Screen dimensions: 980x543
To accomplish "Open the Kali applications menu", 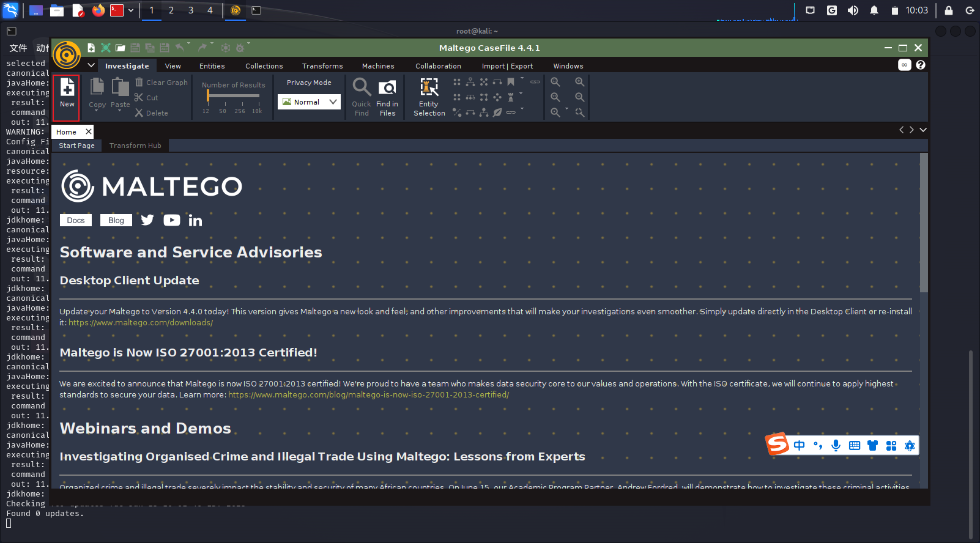I will coord(11,10).
